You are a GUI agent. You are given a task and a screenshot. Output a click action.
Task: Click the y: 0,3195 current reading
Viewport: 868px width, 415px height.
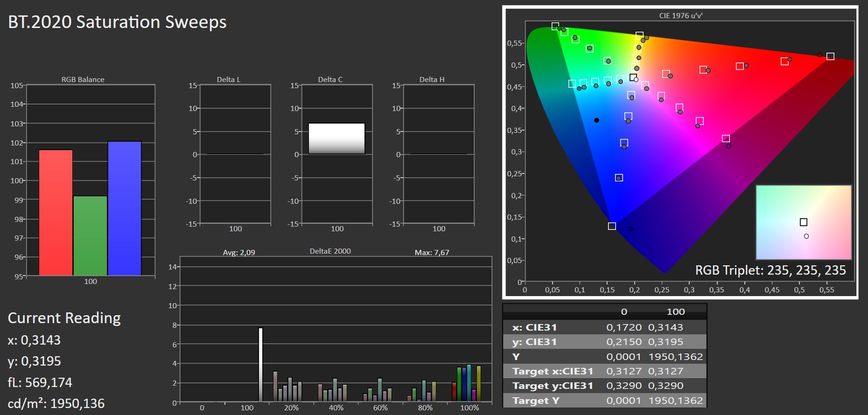pos(34,361)
